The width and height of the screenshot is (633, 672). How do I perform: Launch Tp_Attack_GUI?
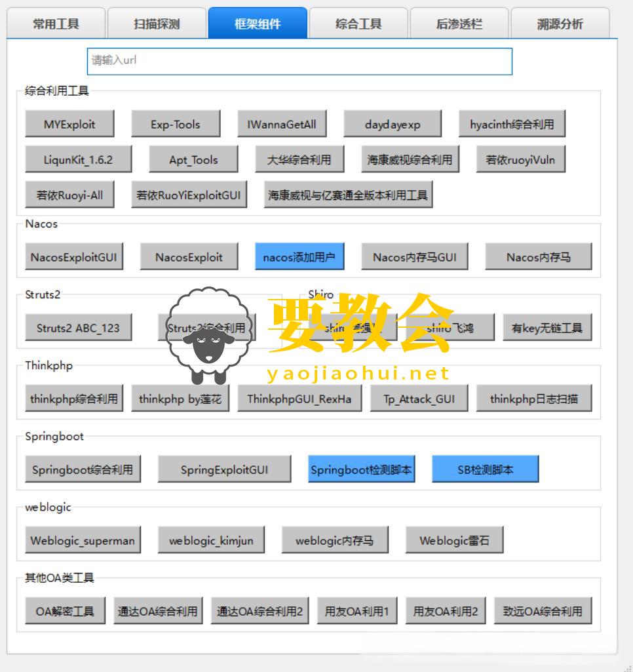(419, 399)
